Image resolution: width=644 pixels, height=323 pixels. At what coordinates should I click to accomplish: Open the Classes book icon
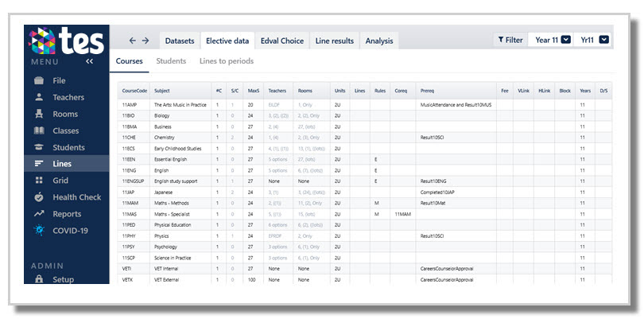[x=39, y=130]
